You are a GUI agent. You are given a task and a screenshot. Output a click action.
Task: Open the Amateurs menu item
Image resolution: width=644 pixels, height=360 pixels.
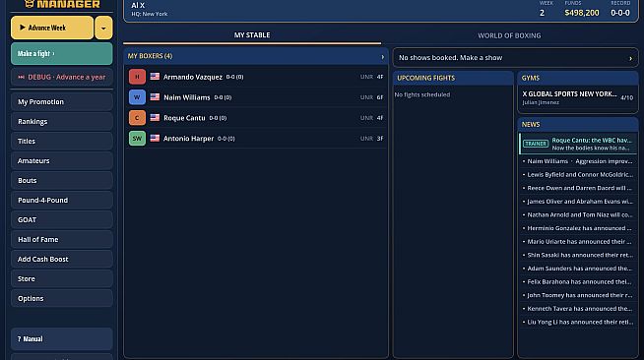(62, 160)
